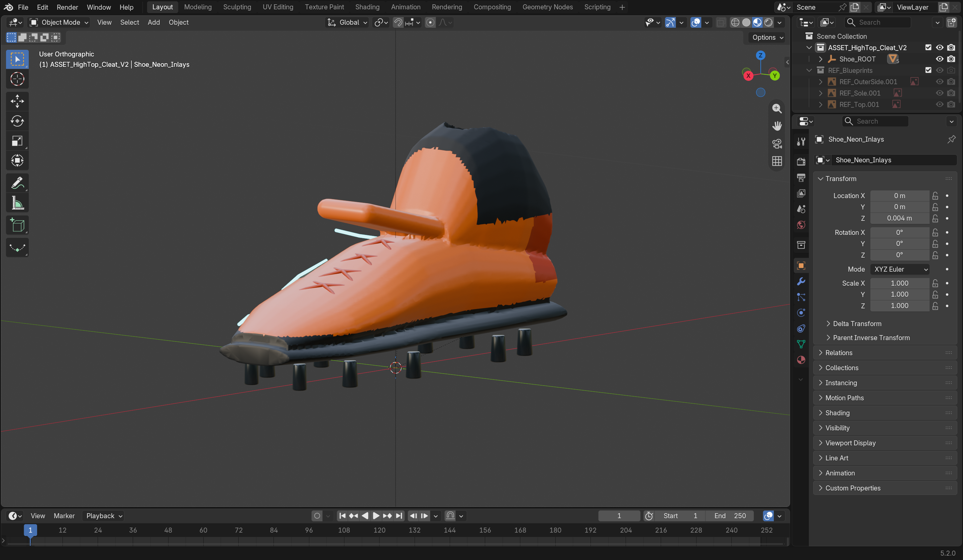Open the Object Constraints properties tab
Viewport: 963px width, 560px height.
(801, 328)
